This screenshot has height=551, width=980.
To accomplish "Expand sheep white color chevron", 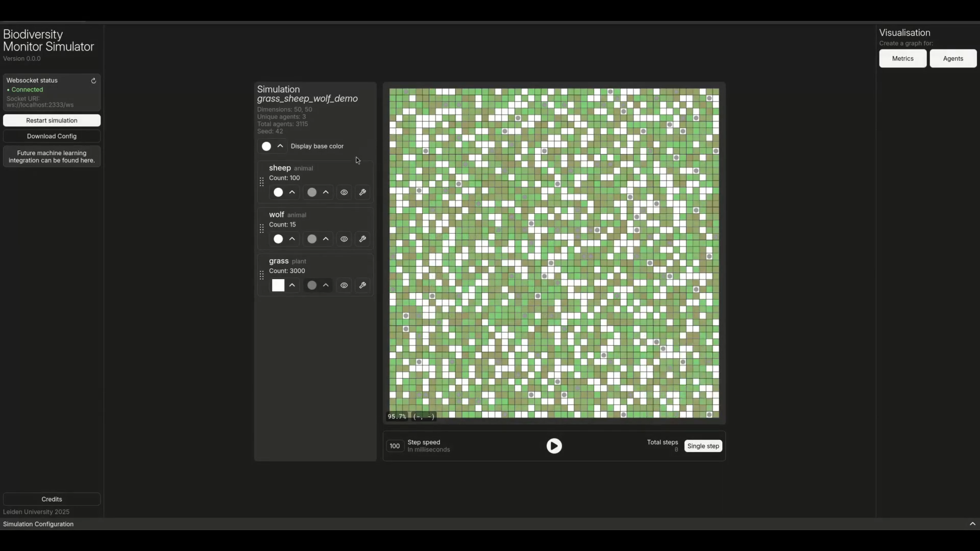I will pyautogui.click(x=292, y=192).
